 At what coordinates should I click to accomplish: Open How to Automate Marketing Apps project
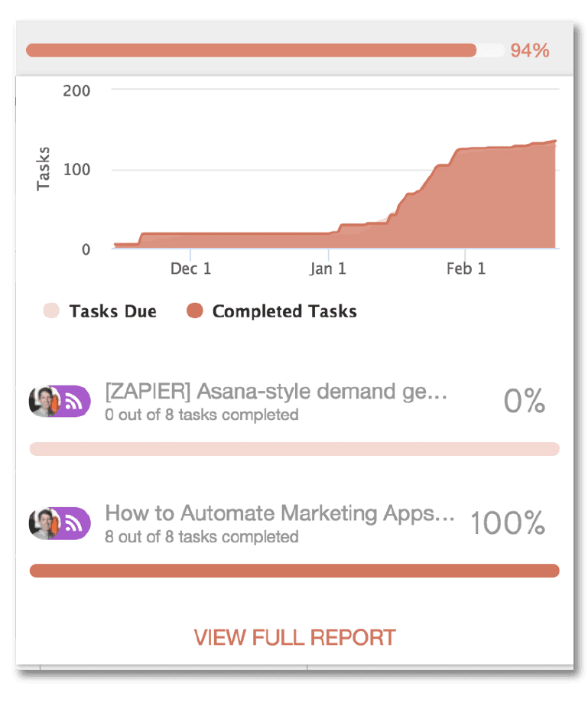tap(280, 513)
